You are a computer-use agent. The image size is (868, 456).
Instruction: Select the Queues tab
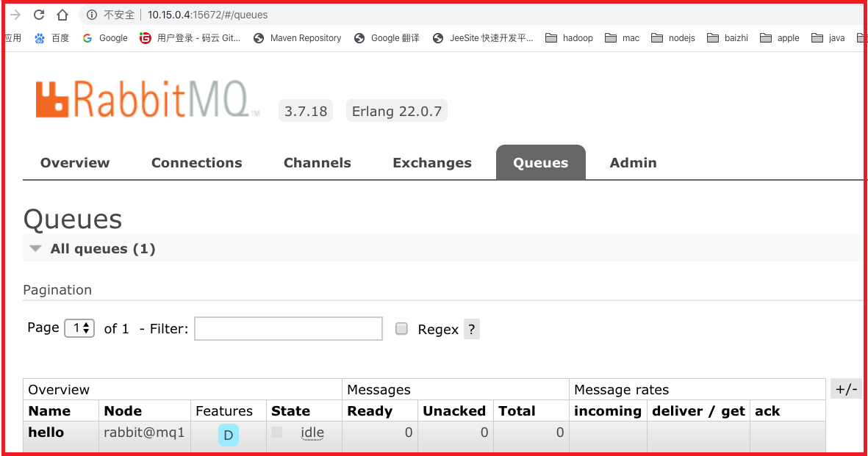click(x=541, y=163)
